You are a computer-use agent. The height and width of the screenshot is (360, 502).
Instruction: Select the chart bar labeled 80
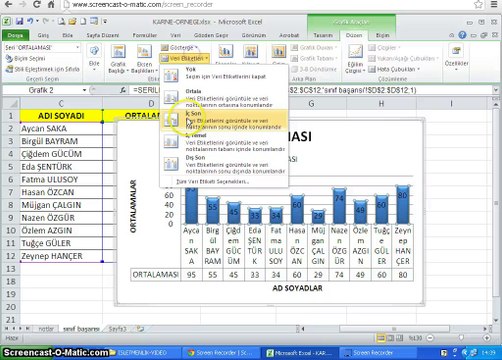click(402, 205)
